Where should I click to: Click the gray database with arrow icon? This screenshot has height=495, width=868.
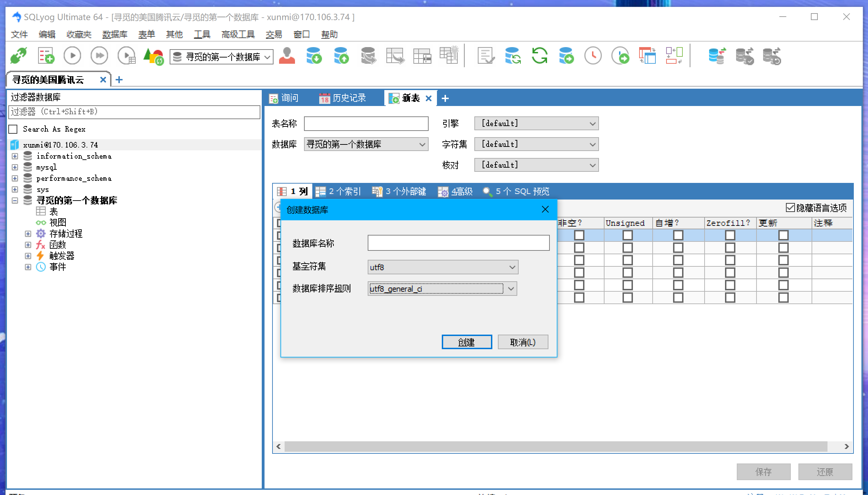click(368, 56)
